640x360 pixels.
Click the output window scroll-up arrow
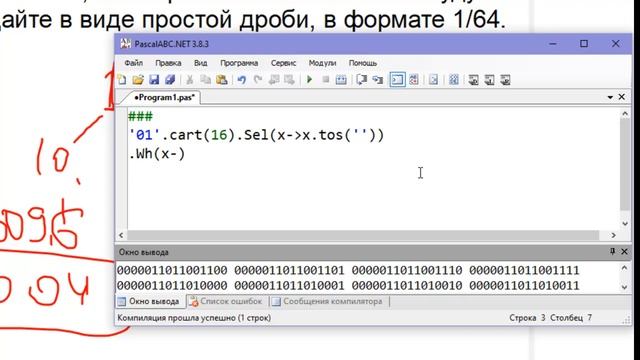pos(624,268)
